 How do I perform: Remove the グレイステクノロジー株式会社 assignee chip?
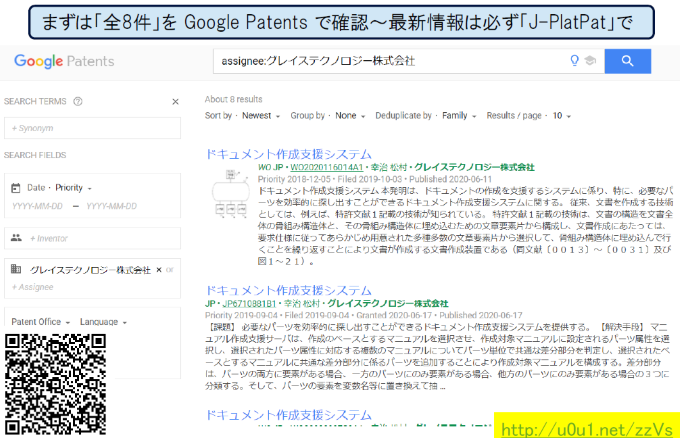click(158, 270)
